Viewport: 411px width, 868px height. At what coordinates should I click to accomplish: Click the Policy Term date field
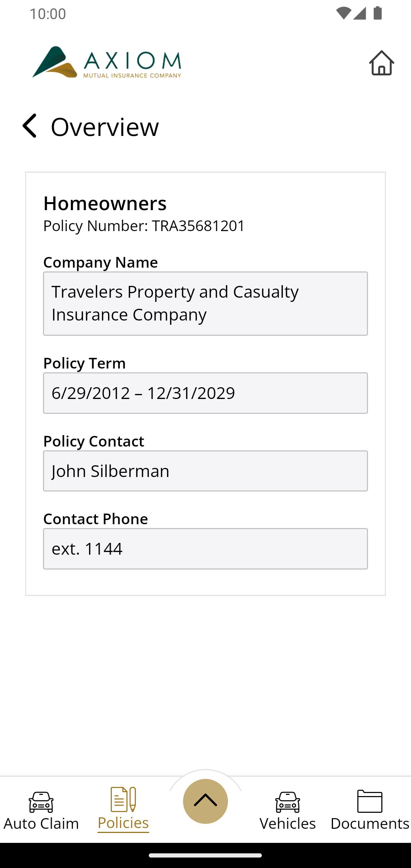click(205, 393)
